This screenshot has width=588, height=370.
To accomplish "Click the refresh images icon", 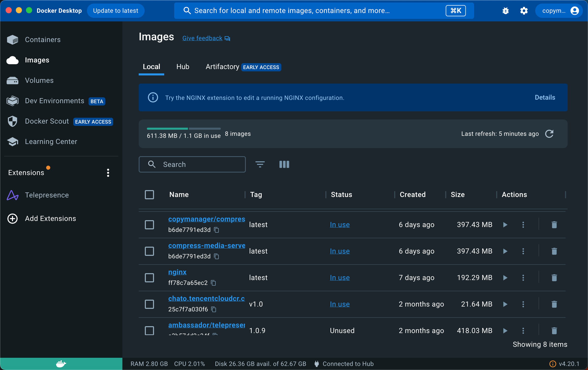I will point(549,134).
